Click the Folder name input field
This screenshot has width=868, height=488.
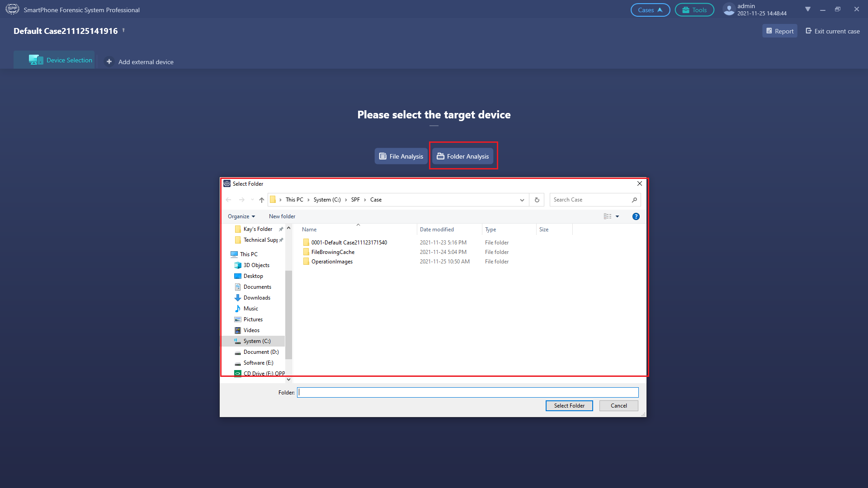coord(467,392)
